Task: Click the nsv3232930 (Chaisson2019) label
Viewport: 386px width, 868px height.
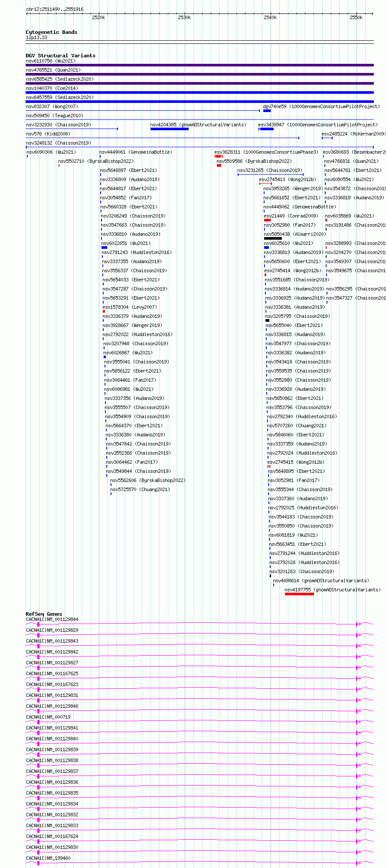Action: click(59, 125)
